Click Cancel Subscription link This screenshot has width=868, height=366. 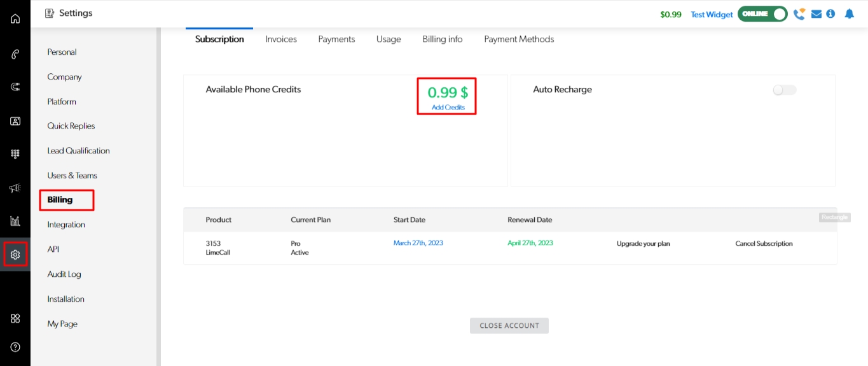click(x=764, y=244)
